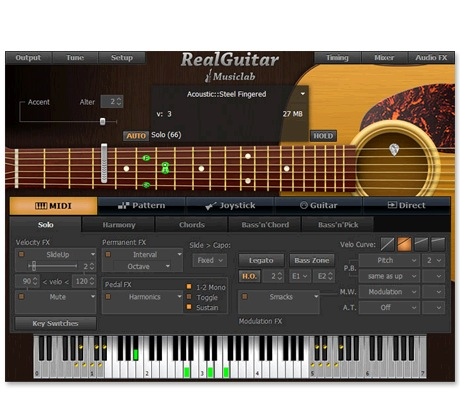
Task: Open the Pitch bend dropdown
Action: [x=389, y=260]
